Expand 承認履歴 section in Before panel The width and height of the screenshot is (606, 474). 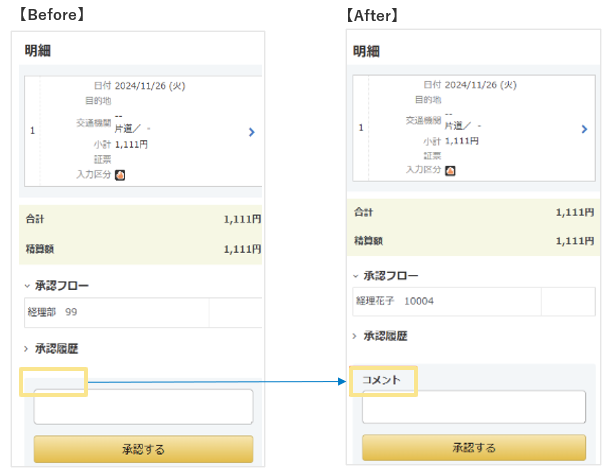coord(27,349)
